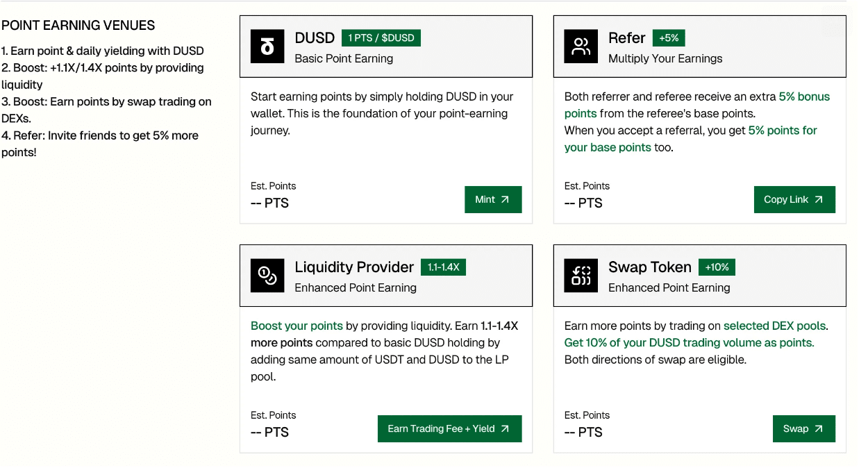Viewport: 868px width, 468px height.
Task: Click the DUSD logo icon
Action: 267,47
